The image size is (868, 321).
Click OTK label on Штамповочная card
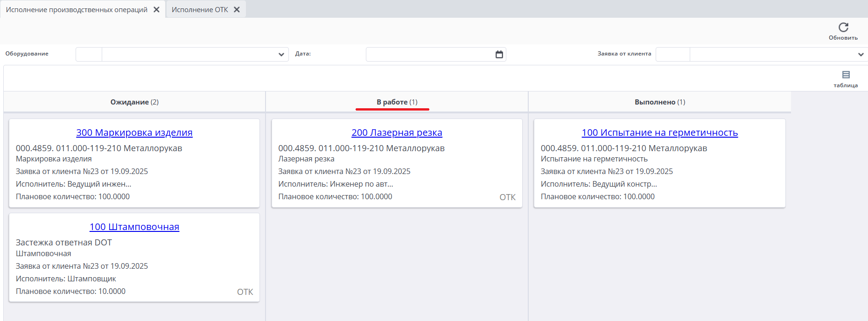245,292
